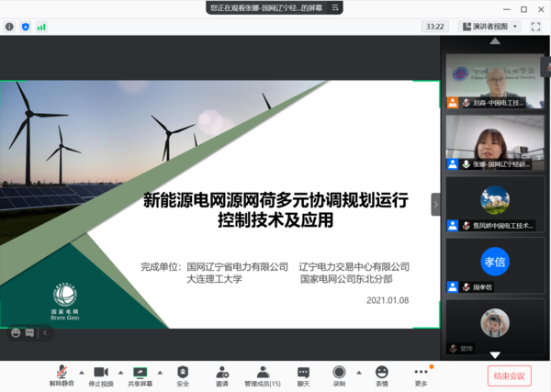Start recording with 录制 button
The image size is (551, 392).
(340, 373)
